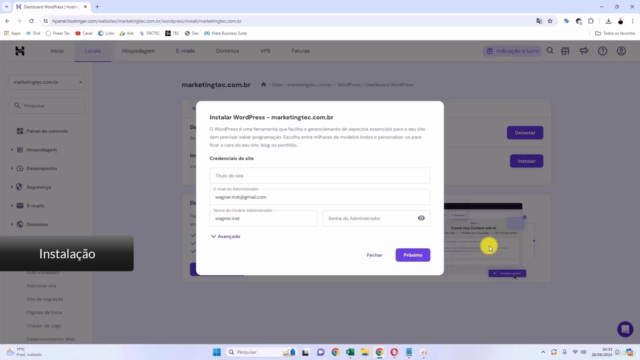Open the Faturas tab
Image resolution: width=640 pixels, height=360 pixels.
300,51
